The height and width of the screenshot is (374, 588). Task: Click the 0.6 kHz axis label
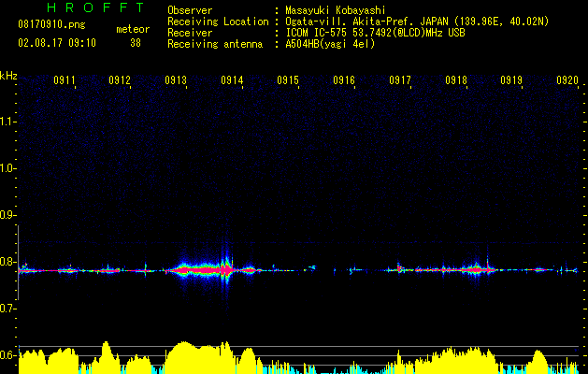[7, 355]
